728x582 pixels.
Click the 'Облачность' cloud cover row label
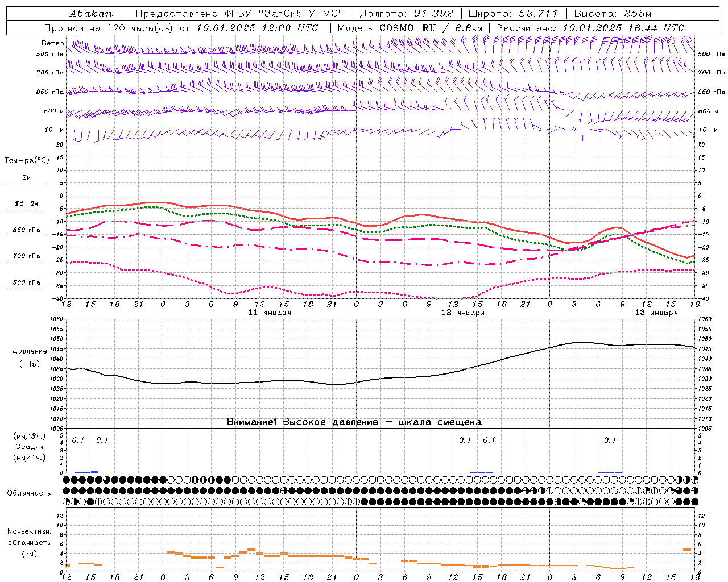[x=29, y=493]
